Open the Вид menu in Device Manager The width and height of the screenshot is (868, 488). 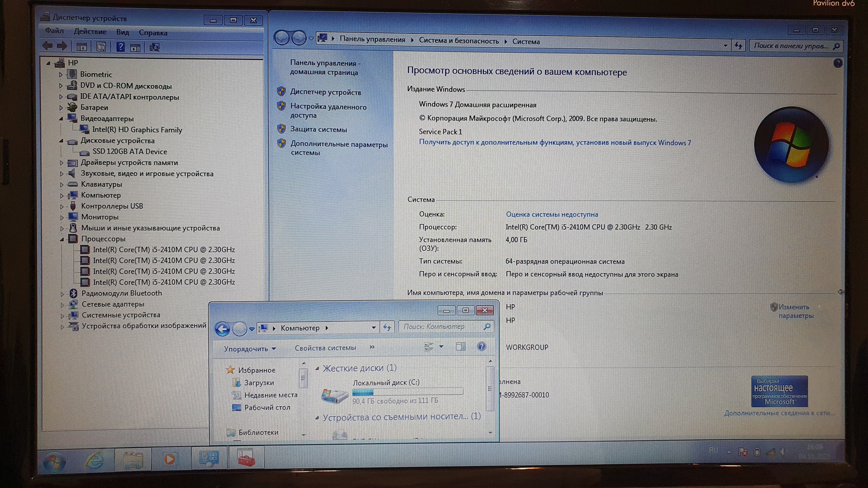122,32
